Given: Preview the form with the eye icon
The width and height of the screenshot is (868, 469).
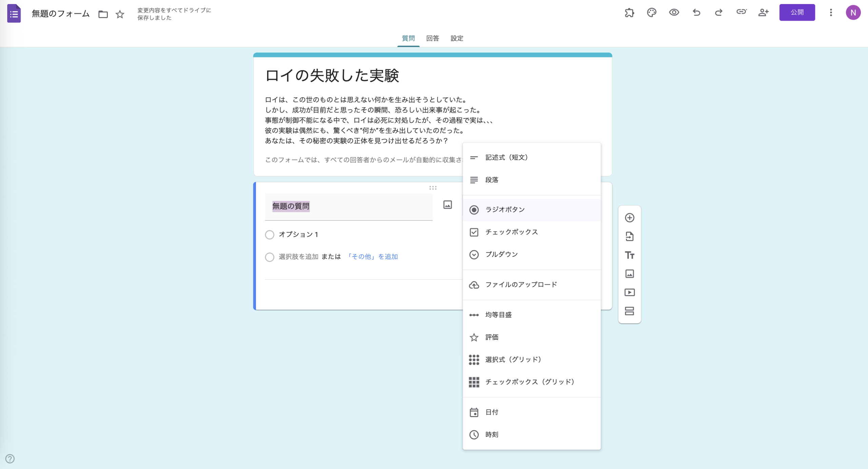Looking at the screenshot, I should pos(673,12).
